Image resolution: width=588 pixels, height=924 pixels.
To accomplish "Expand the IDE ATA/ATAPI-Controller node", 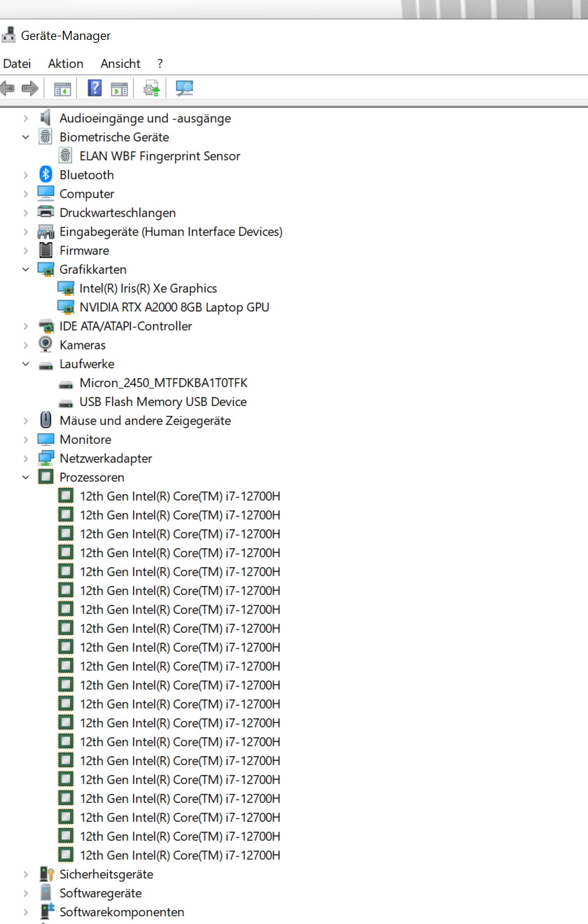I will tap(26, 326).
